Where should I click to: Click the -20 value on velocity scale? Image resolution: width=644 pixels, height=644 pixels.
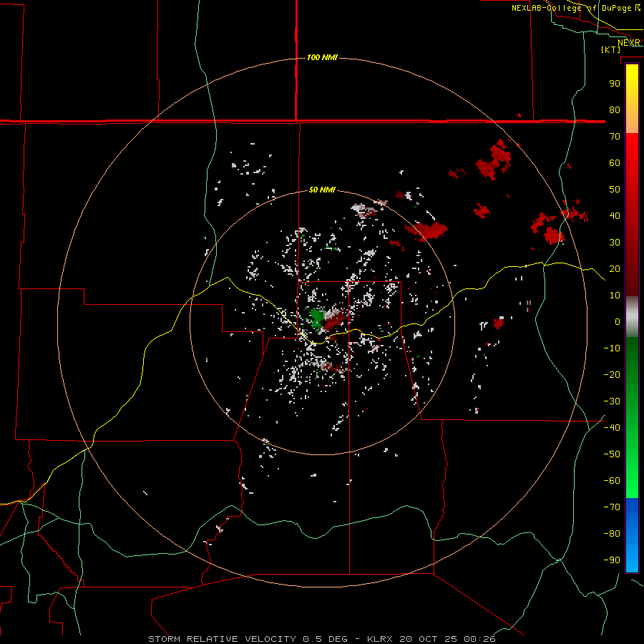[x=612, y=375]
